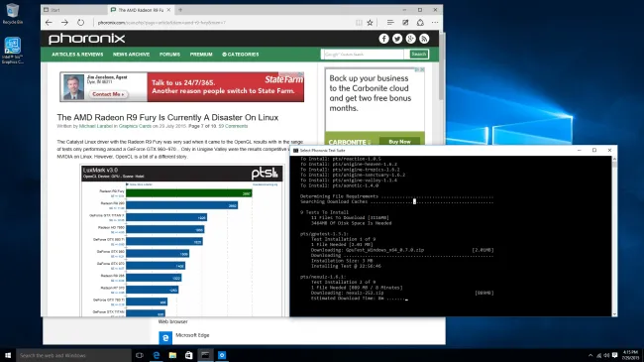Click the LuxMark v3.0 benchmark graph
Viewport: 644px width, 362px height.
click(182, 241)
